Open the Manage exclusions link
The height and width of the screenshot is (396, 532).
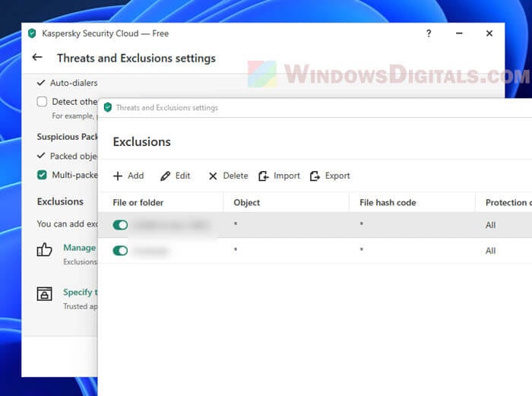tap(80, 248)
